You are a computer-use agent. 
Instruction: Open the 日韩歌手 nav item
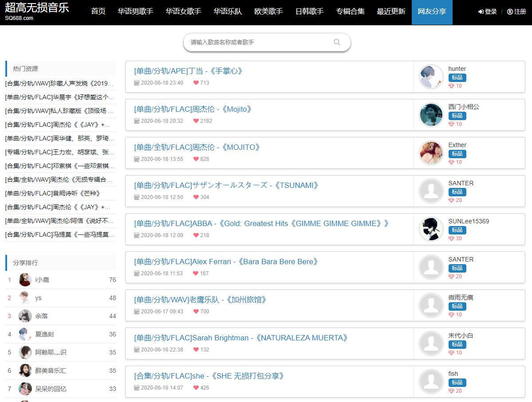pos(310,12)
